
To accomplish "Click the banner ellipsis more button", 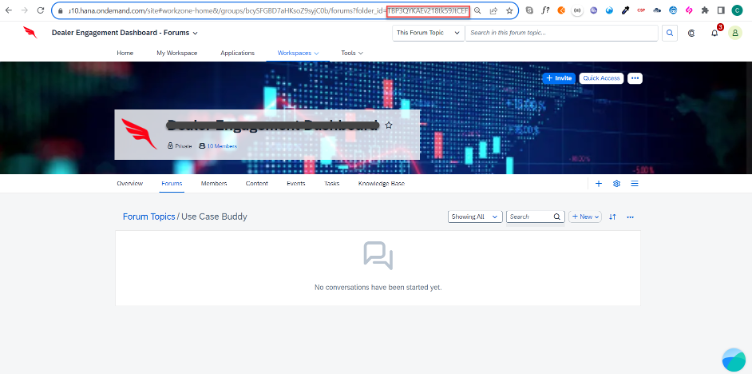I will point(635,78).
